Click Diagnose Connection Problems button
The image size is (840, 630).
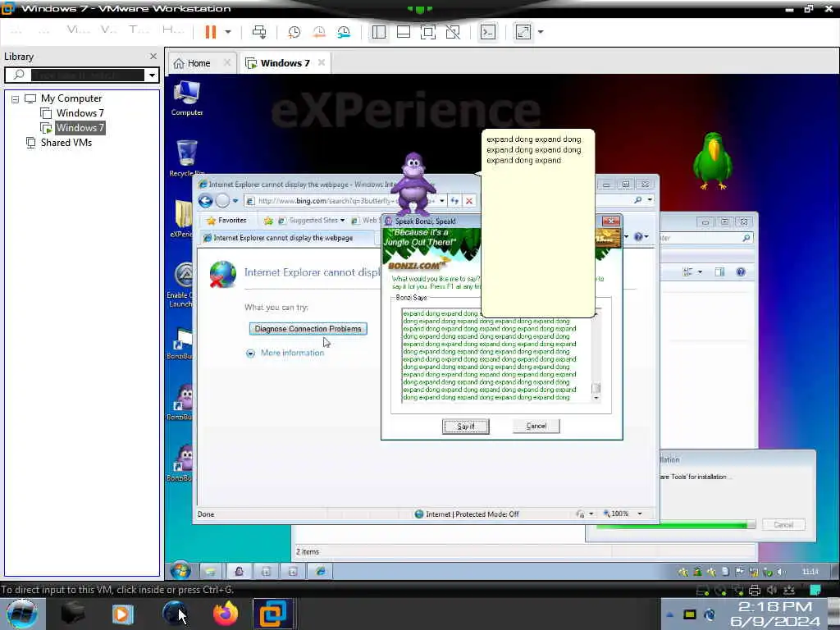[308, 329]
